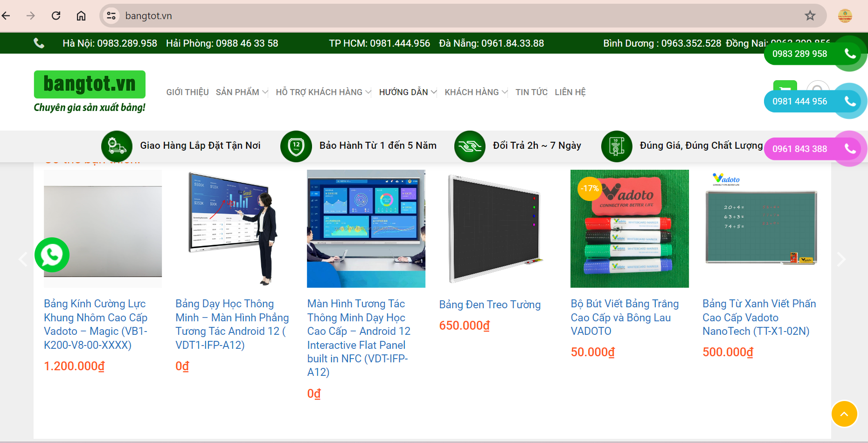Click the Vadoto marker set thumbnail
Image resolution: width=868 pixels, height=443 pixels.
point(630,228)
